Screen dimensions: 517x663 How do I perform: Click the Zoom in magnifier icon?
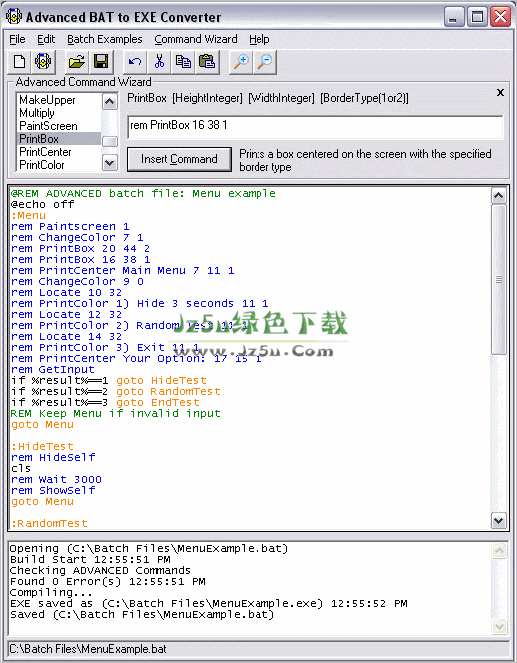tap(241, 62)
